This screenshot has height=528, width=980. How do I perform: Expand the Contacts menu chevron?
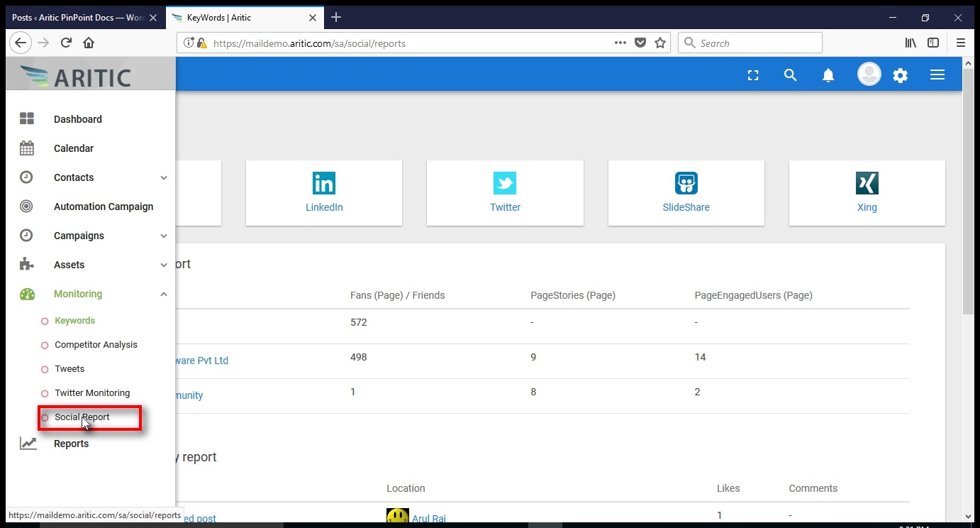coord(164,177)
